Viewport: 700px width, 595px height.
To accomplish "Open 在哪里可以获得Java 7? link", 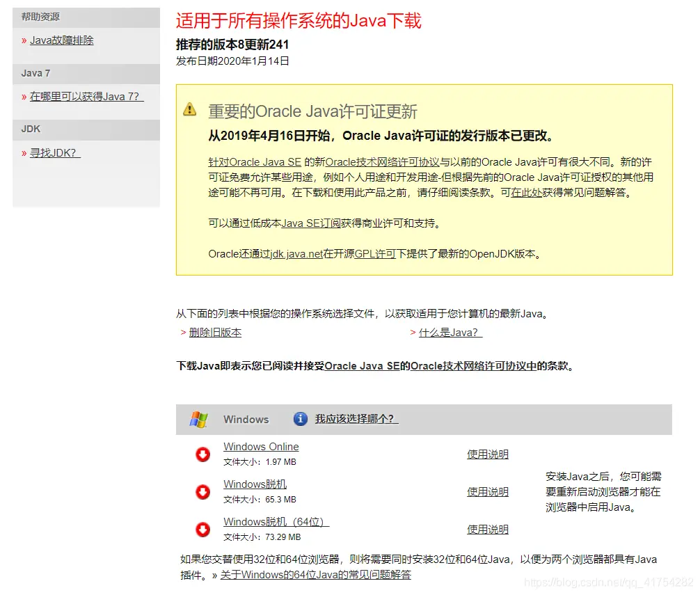I will coord(86,97).
